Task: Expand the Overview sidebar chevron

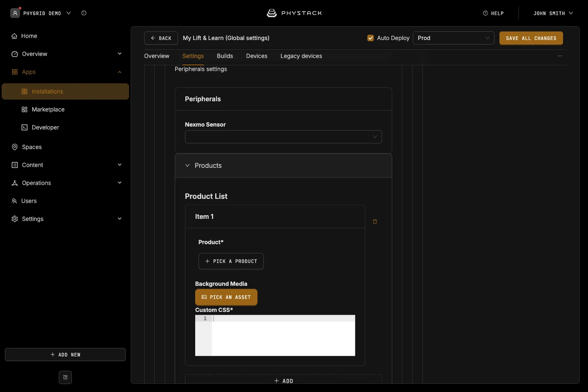Action: (120, 53)
